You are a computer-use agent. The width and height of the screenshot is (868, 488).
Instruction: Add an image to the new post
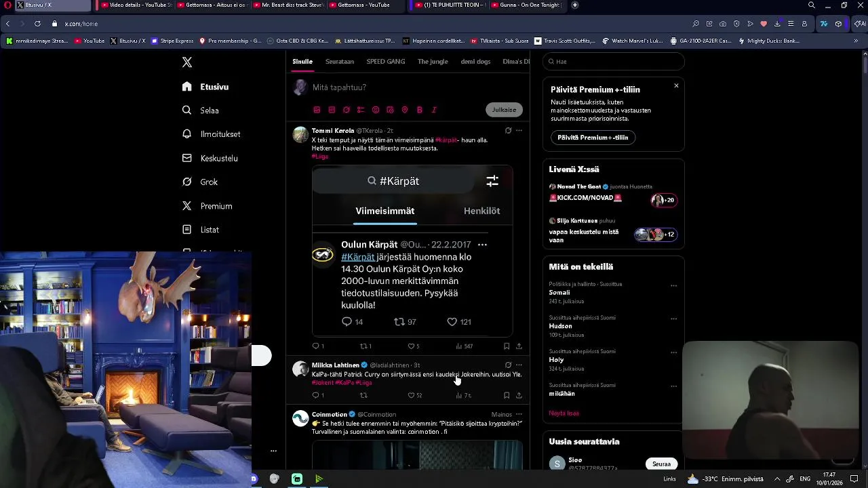pos(317,110)
